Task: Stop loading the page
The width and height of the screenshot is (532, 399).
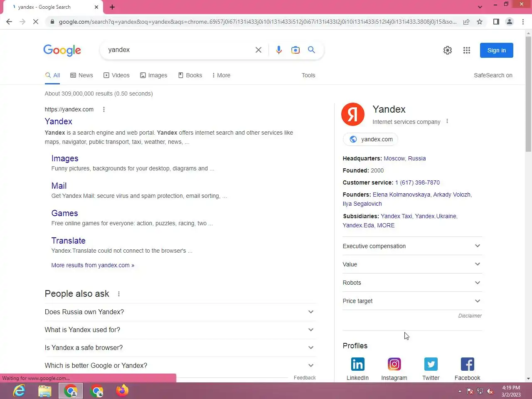Action: tap(36, 22)
